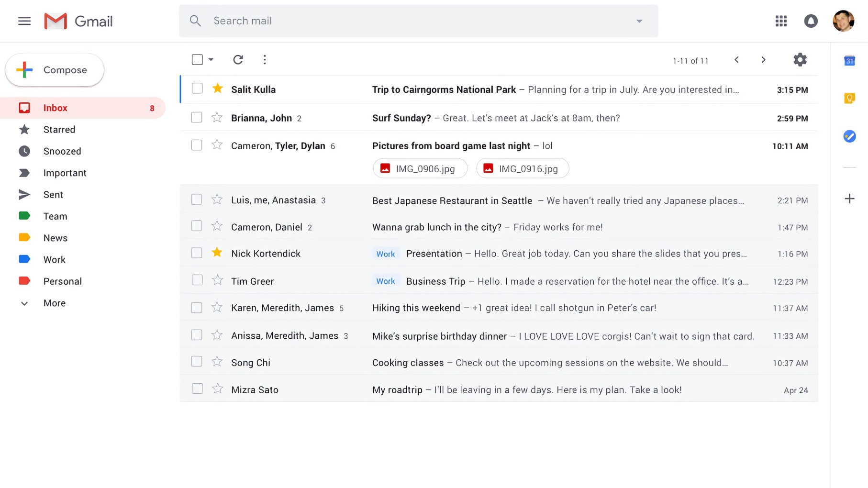Open Google Keep from the side panel
This screenshot has height=488, width=868.
click(x=849, y=98)
